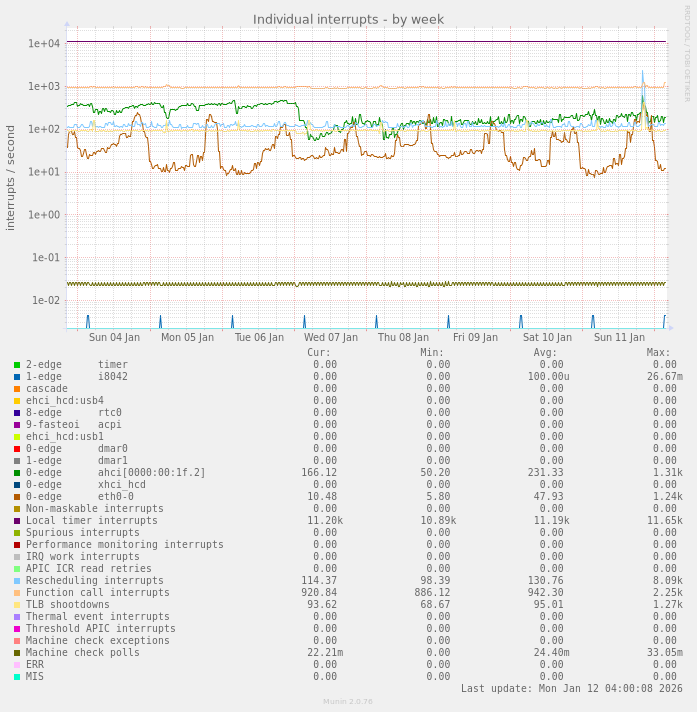Click the 'Max:' column header
This screenshot has width=697, height=712.
pyautogui.click(x=658, y=353)
